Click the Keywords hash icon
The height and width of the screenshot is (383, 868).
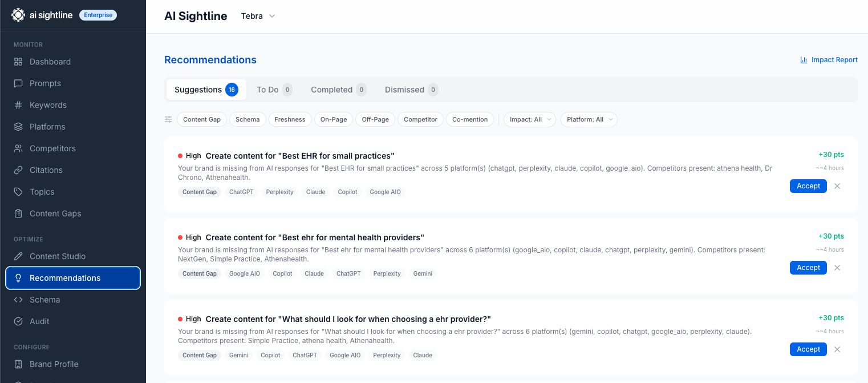pyautogui.click(x=18, y=105)
